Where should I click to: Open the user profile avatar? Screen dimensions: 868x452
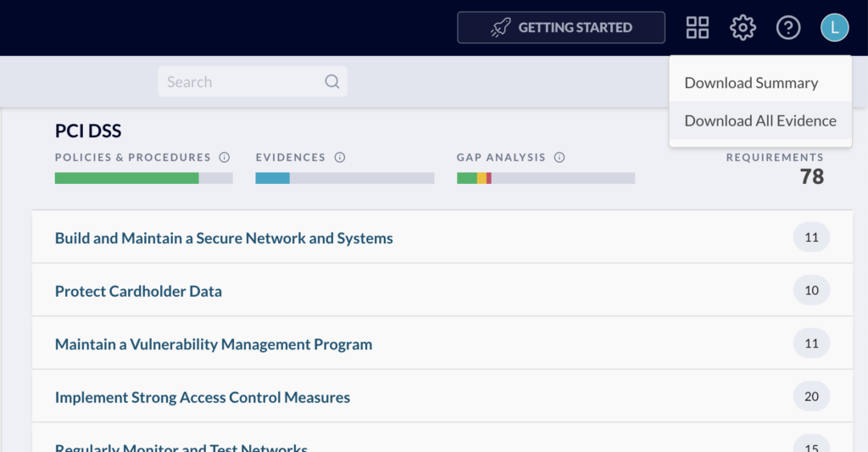pyautogui.click(x=834, y=28)
